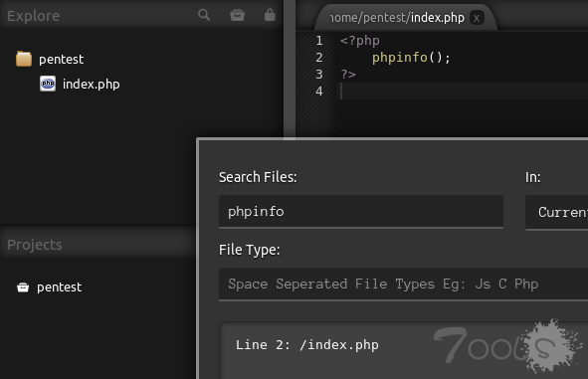
Task: Click the <?php opening tag in editor
Action: tap(360, 41)
